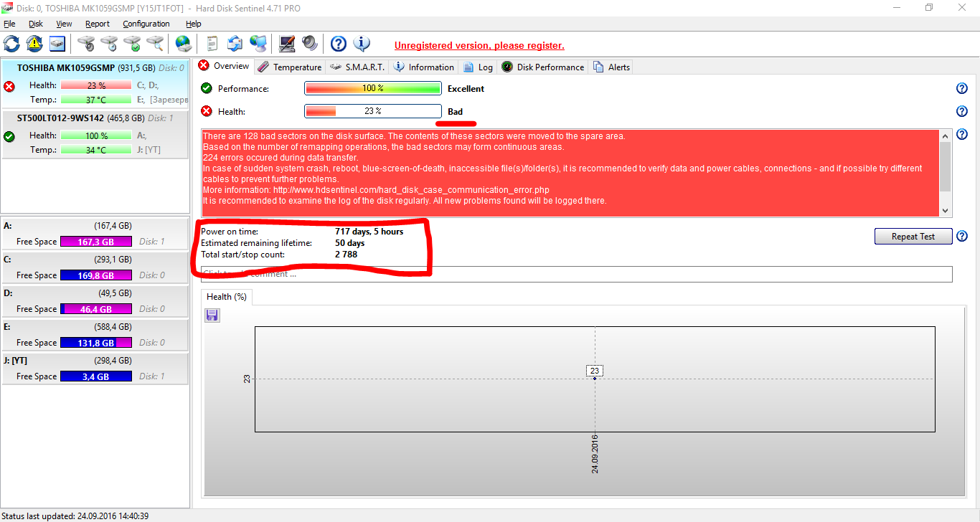Click the 'Unregistered version, please register.' link
The width and height of the screenshot is (980, 522).
479,46
